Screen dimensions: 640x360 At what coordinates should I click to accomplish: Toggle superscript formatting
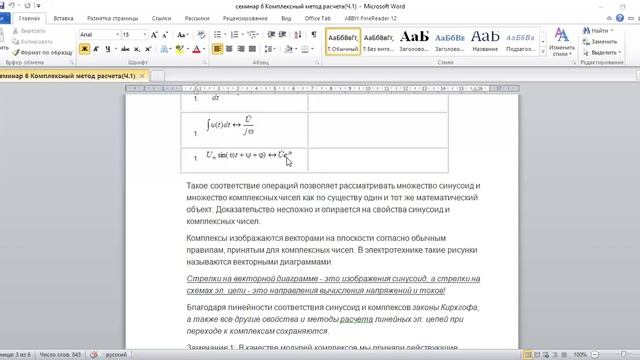tap(148, 49)
